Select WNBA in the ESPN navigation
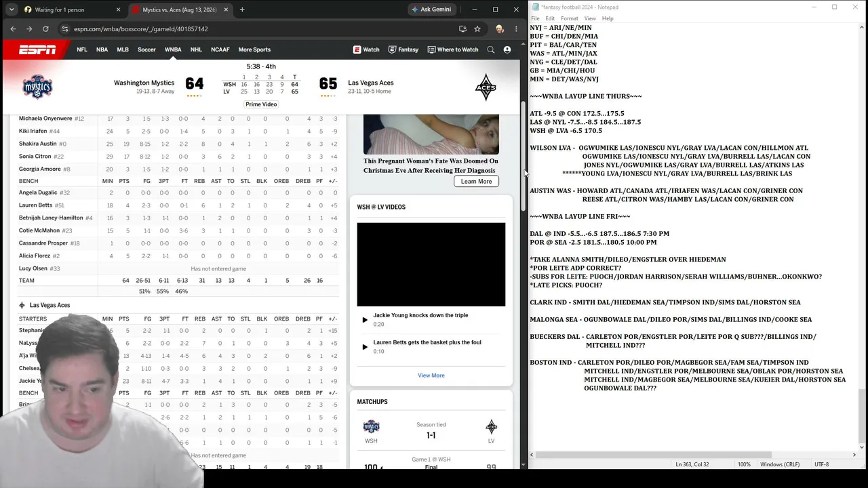The width and height of the screenshot is (868, 488). [x=173, y=49]
